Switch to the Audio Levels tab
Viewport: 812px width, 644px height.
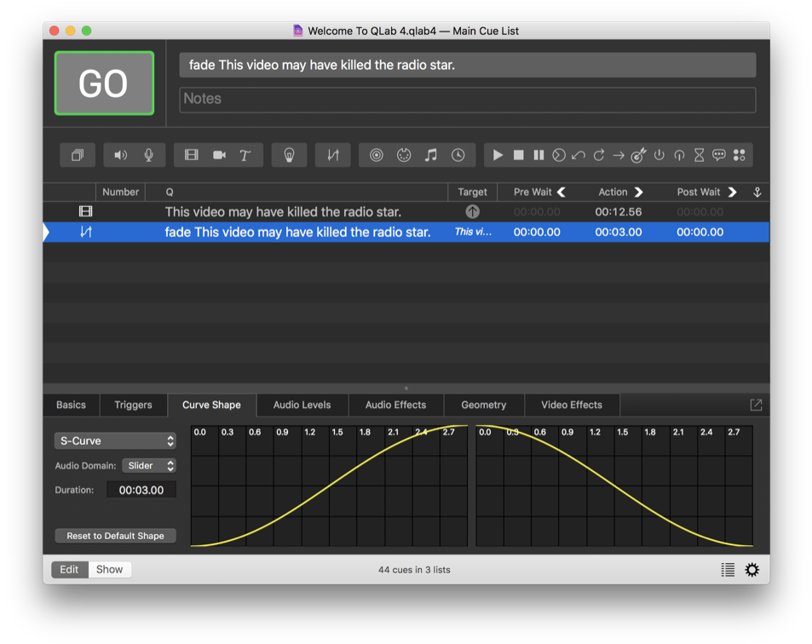pos(302,405)
